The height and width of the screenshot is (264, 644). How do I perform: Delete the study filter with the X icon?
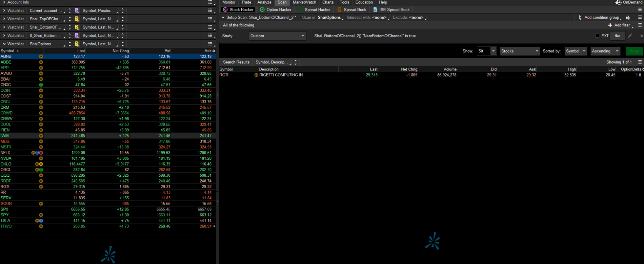click(x=641, y=36)
